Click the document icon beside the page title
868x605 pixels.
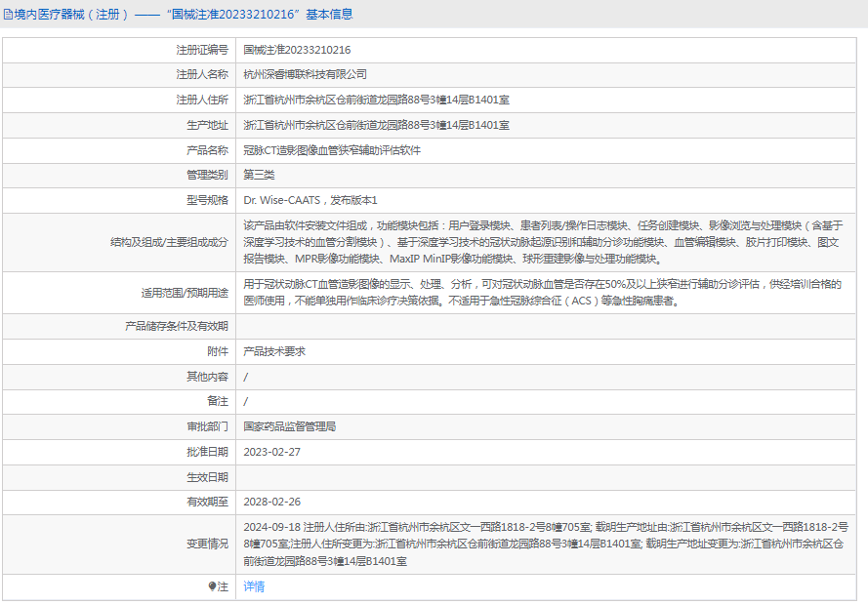(8, 15)
